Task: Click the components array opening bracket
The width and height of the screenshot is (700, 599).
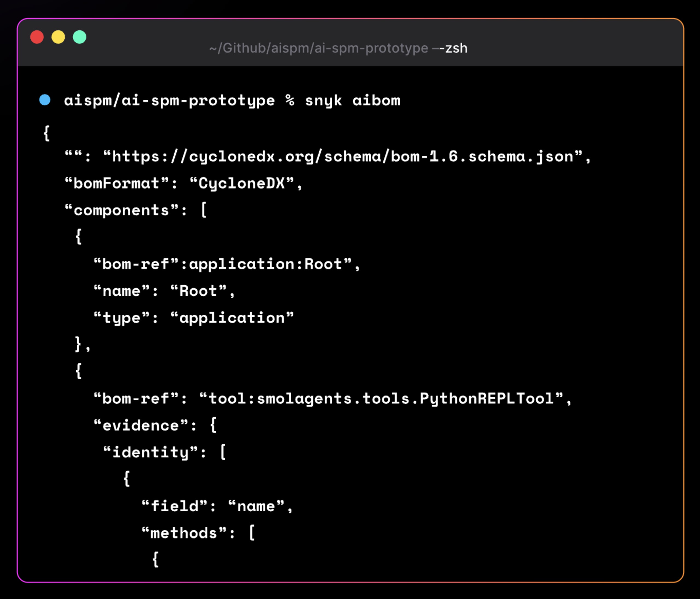Action: [x=204, y=209]
